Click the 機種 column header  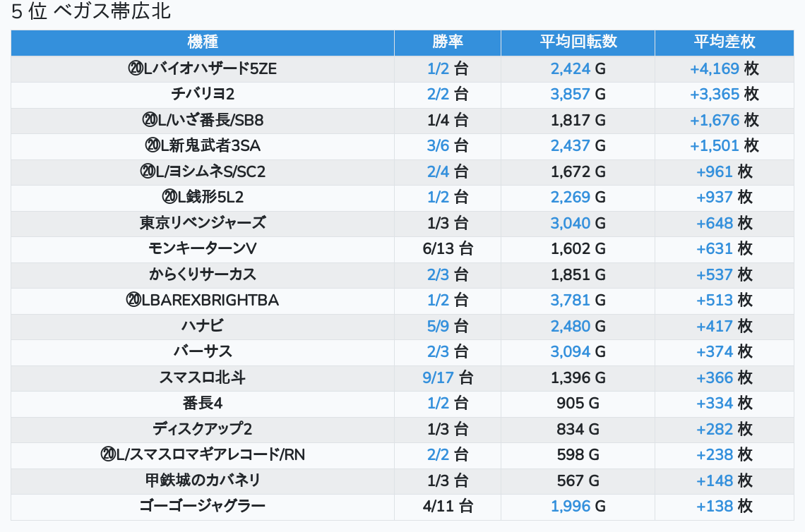[203, 42]
